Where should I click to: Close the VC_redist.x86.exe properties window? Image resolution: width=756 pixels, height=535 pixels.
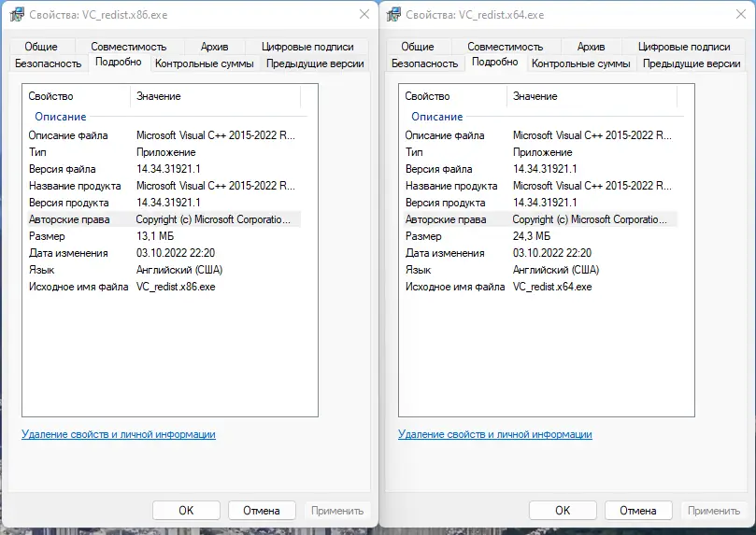[363, 15]
